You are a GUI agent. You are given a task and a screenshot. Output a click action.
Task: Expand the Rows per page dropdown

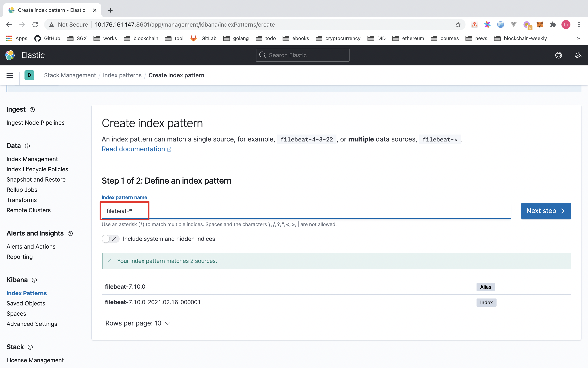click(138, 323)
